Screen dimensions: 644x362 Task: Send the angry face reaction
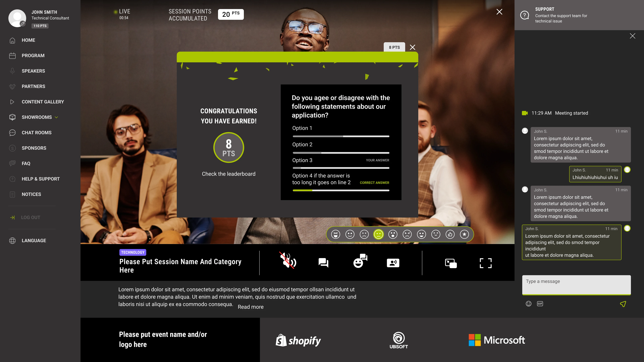[x=407, y=234]
